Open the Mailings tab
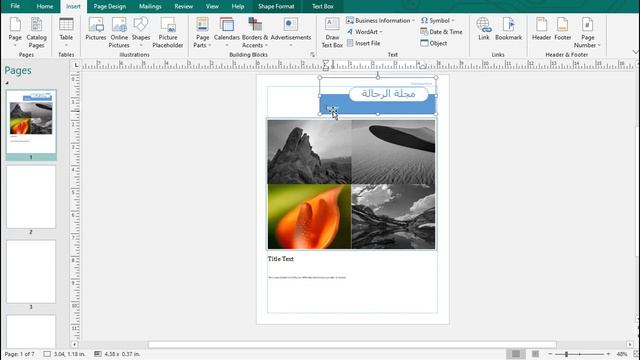640x360 pixels. point(150,6)
